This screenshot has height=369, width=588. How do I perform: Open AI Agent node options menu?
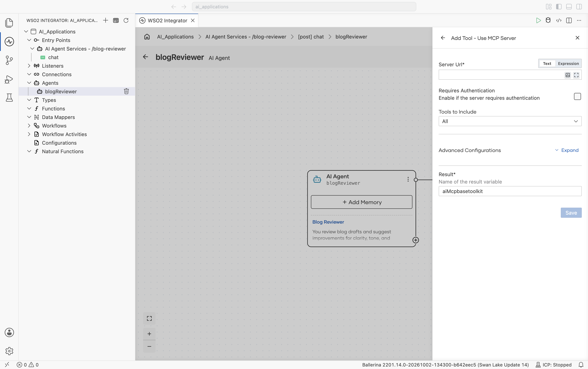pos(408,179)
